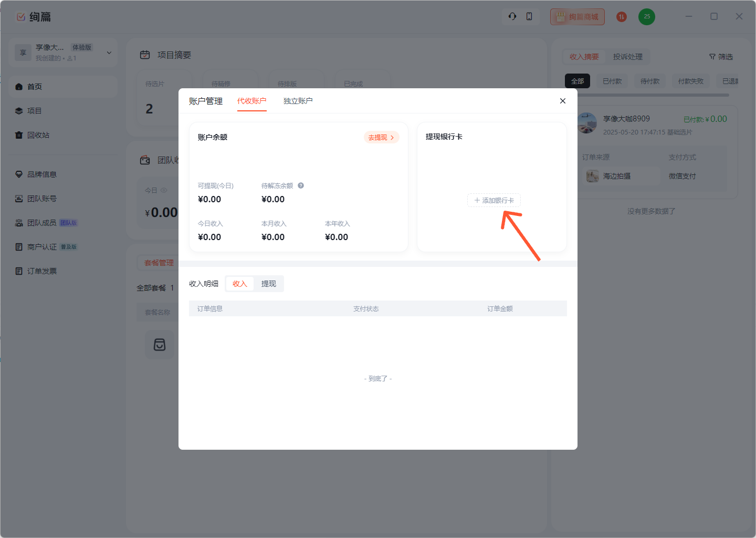This screenshot has height=538, width=756.
Task: Switch income details to 提现
Action: coord(269,284)
